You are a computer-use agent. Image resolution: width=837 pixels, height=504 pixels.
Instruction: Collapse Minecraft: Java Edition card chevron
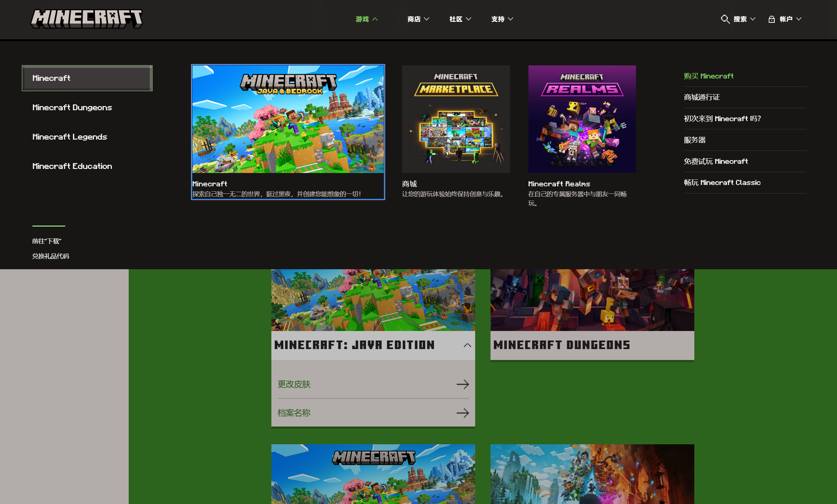click(x=467, y=345)
